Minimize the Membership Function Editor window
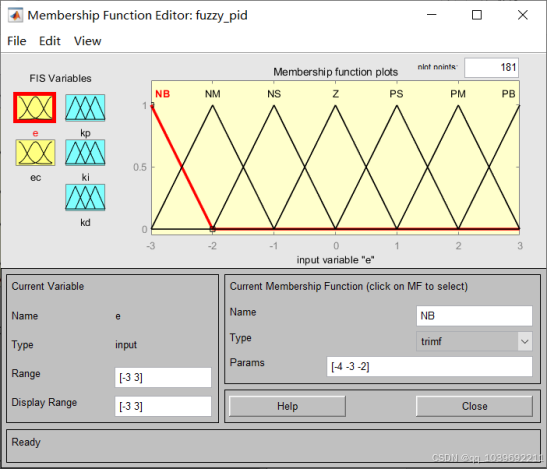The width and height of the screenshot is (548, 470). (432, 15)
